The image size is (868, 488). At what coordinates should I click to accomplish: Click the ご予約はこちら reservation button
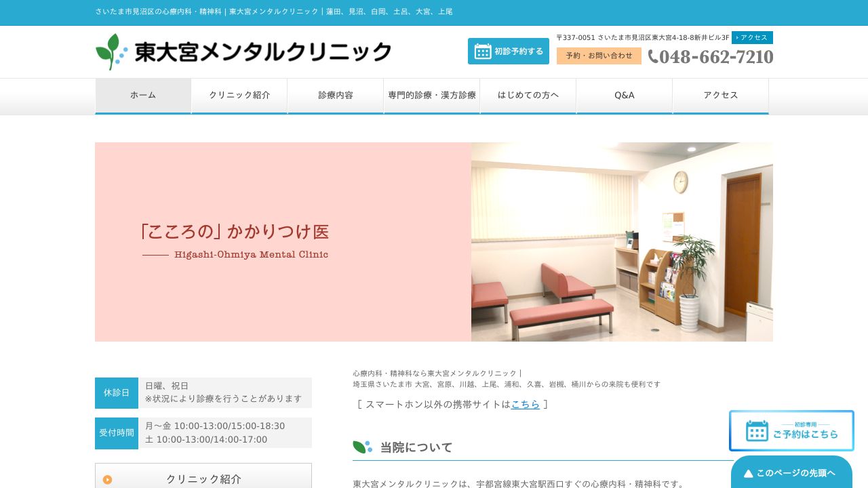pos(791,430)
